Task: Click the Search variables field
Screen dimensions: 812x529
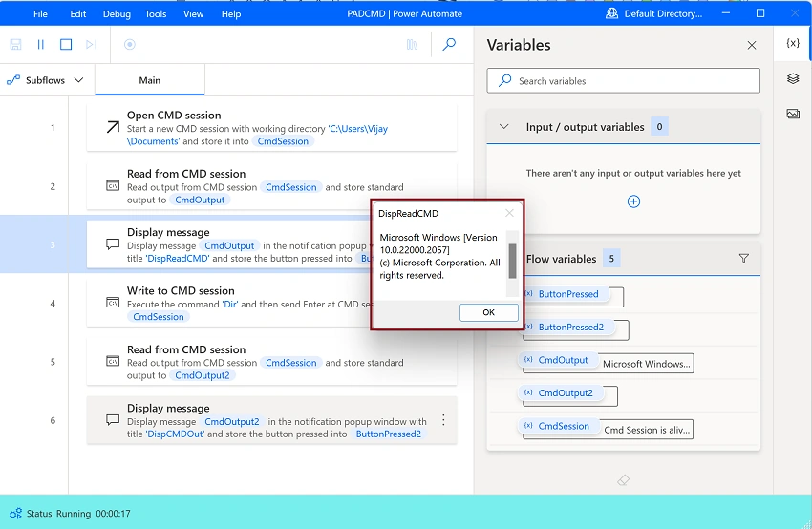Action: 624,81
